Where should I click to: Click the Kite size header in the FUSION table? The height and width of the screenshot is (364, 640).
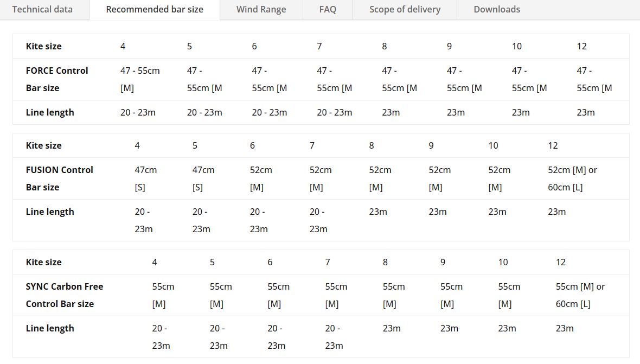click(x=44, y=145)
